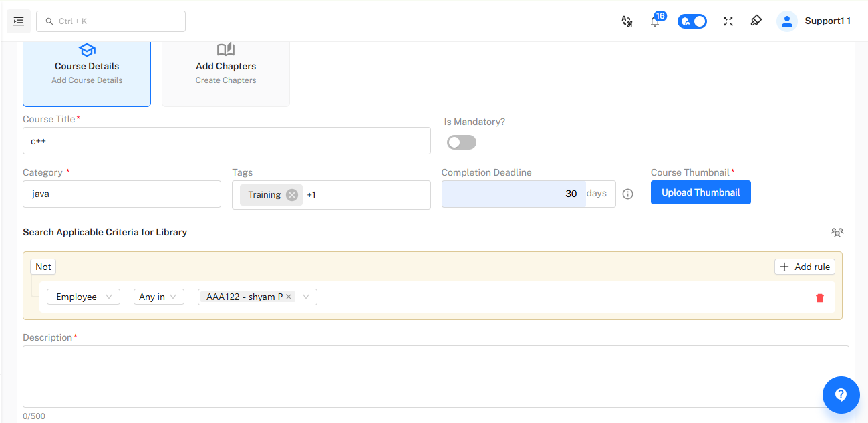The height and width of the screenshot is (423, 868).
Task: Remove the Training tag
Action: [292, 195]
